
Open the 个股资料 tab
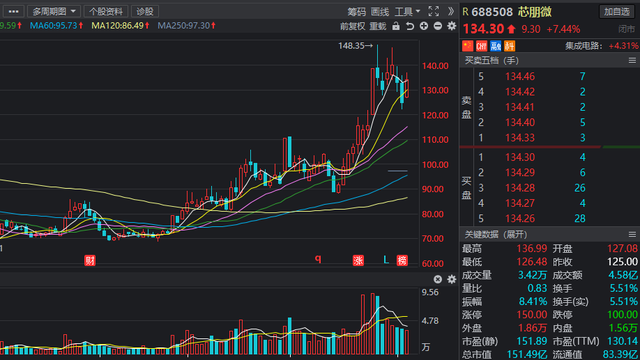click(106, 11)
